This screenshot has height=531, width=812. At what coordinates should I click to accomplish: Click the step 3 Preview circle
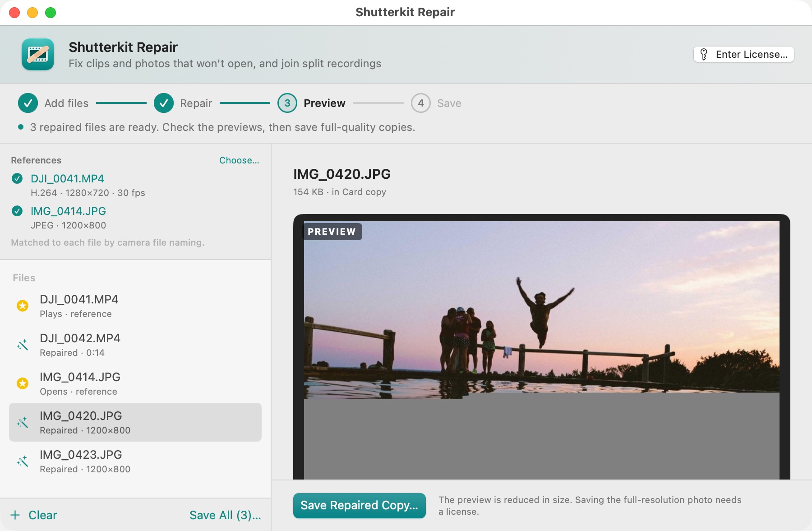click(x=287, y=103)
